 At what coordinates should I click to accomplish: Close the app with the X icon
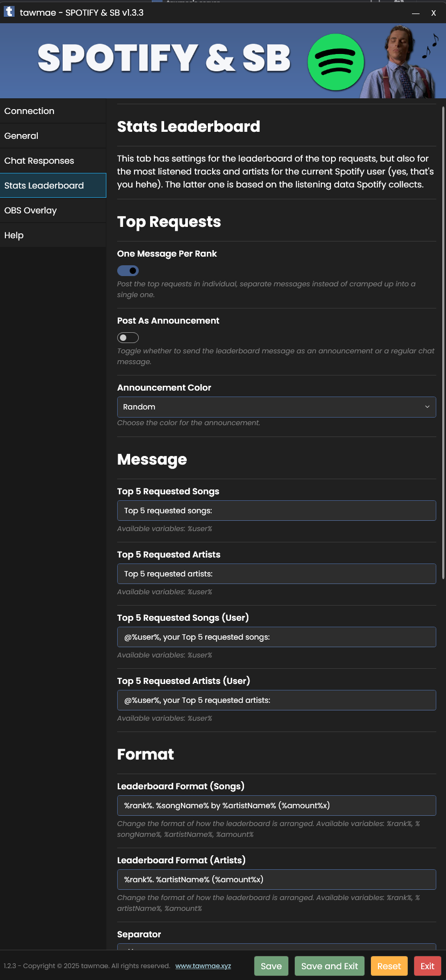pyautogui.click(x=434, y=13)
